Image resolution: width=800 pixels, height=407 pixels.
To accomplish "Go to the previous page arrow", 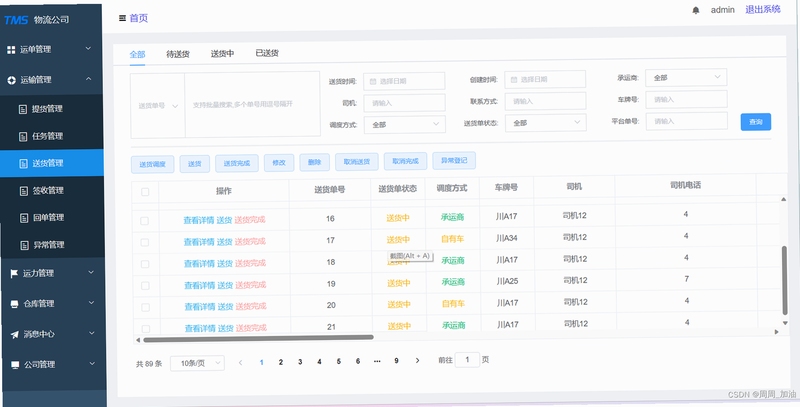I will pyautogui.click(x=240, y=362).
